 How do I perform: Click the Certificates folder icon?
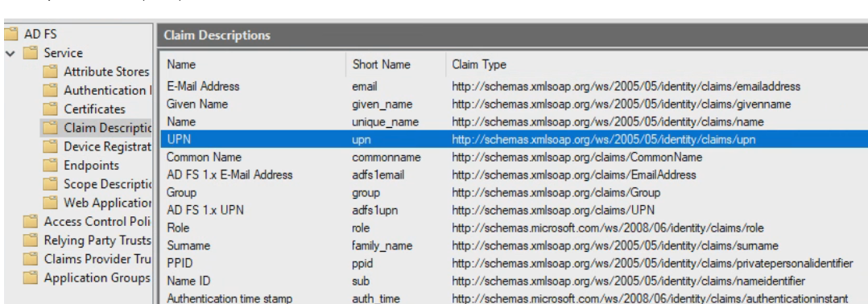click(x=51, y=109)
